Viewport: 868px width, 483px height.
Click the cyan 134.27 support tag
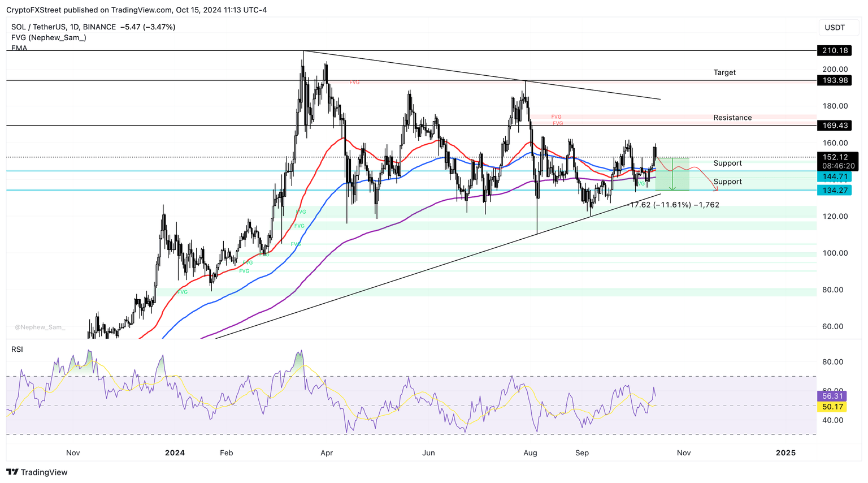(835, 191)
